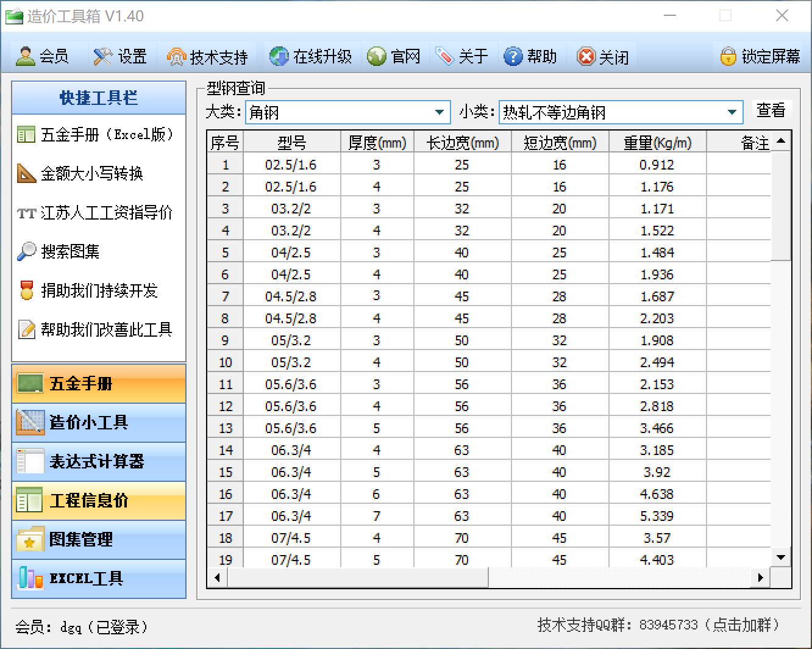The width and height of the screenshot is (812, 649).
Task: Click the horizontal scrollbar right arrow
Action: click(760, 577)
